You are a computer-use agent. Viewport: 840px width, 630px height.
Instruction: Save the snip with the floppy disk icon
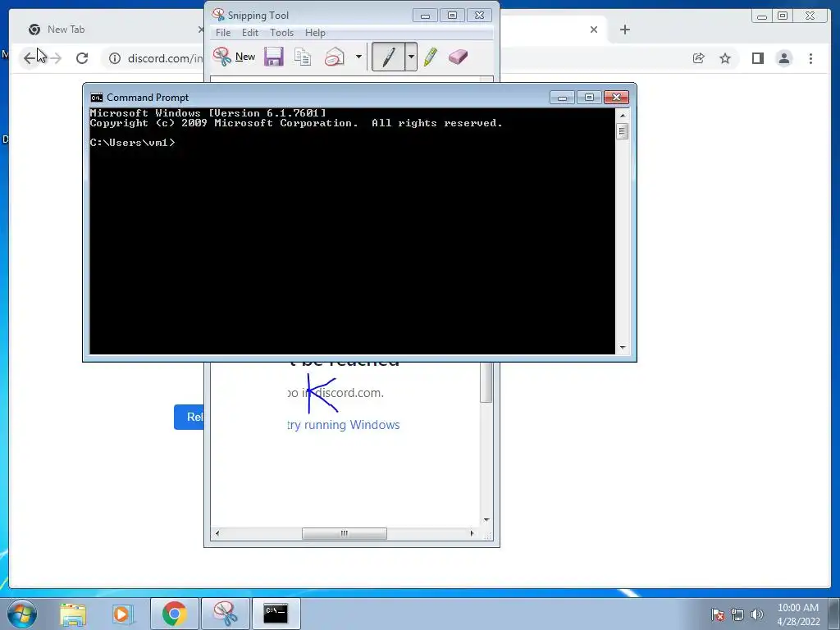click(274, 57)
